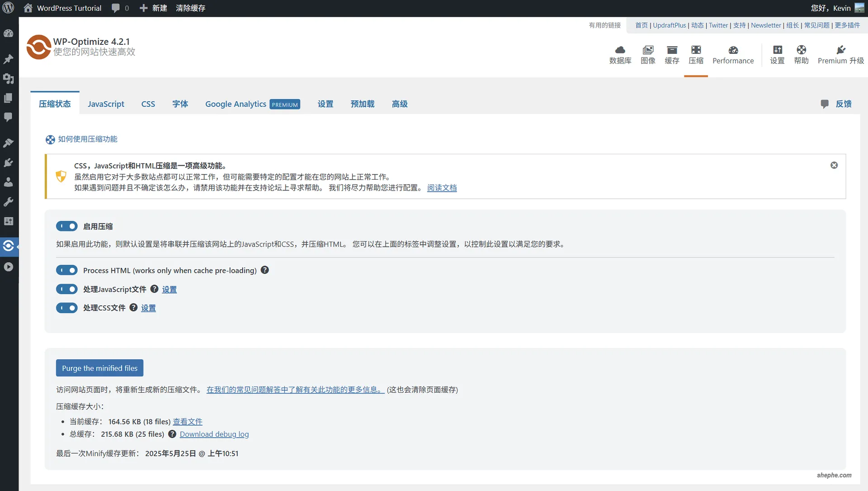Click the Performance speedometer icon
This screenshot has height=491, width=868.
coord(733,52)
